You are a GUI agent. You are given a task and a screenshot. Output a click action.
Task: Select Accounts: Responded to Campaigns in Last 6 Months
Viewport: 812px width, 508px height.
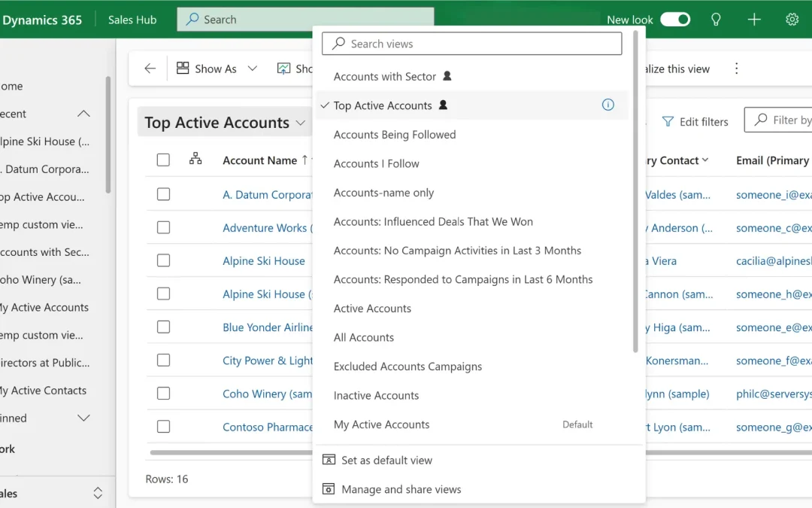(x=471, y=279)
